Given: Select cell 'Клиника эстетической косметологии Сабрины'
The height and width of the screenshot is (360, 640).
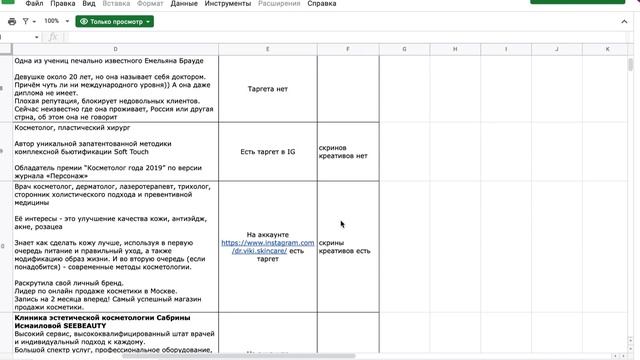Looking at the screenshot, I should click(116, 333).
